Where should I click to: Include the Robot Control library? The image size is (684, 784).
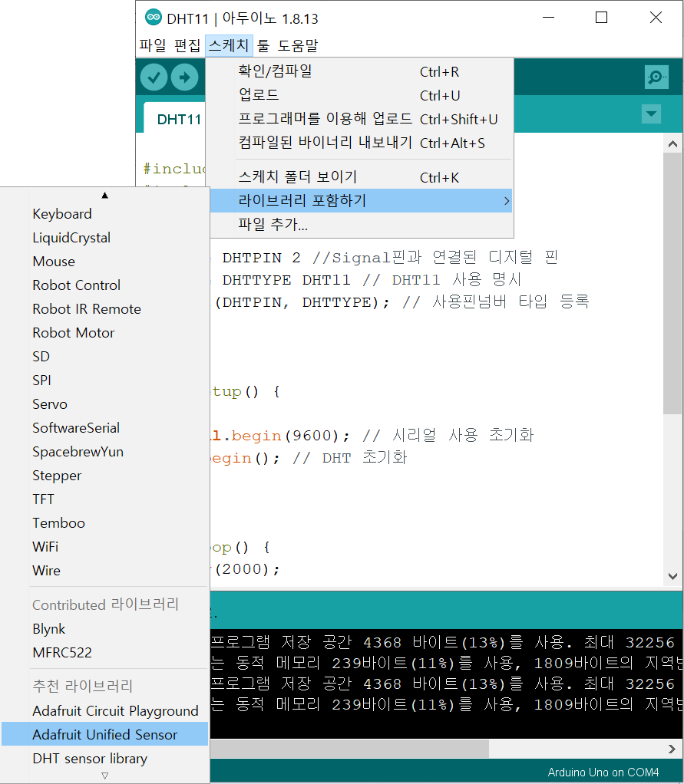click(105, 285)
